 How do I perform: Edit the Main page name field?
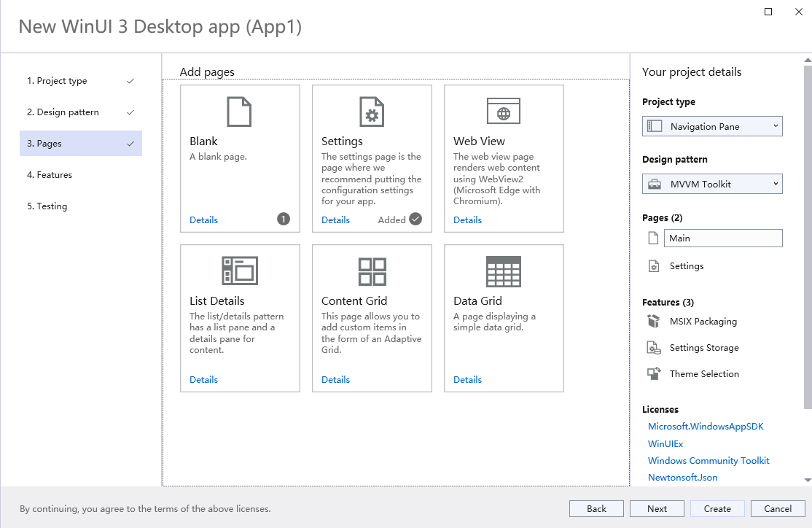[x=723, y=238]
